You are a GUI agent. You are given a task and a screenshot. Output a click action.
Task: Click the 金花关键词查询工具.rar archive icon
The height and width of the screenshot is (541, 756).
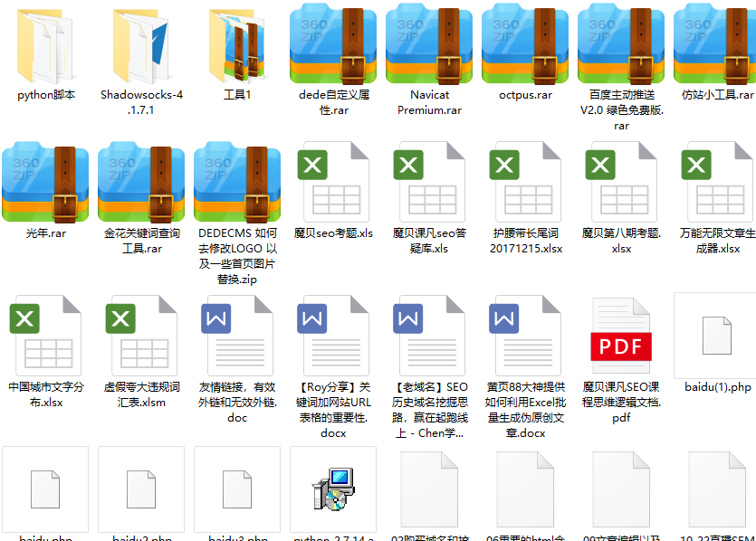point(141,183)
